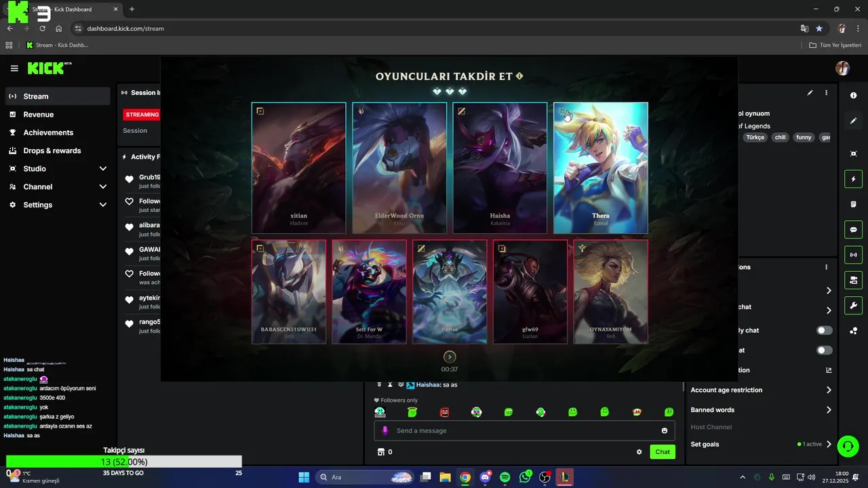Click the popout icon in chat options

[829, 370]
